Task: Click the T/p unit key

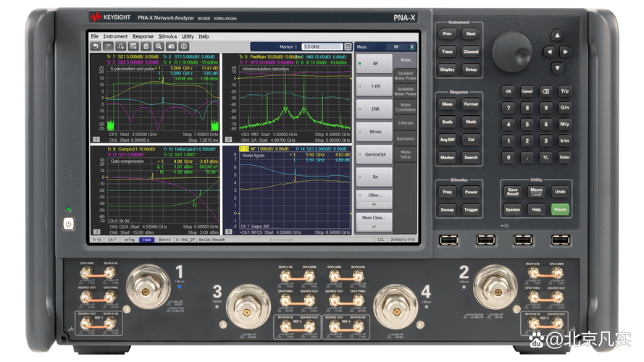Action: click(x=565, y=91)
